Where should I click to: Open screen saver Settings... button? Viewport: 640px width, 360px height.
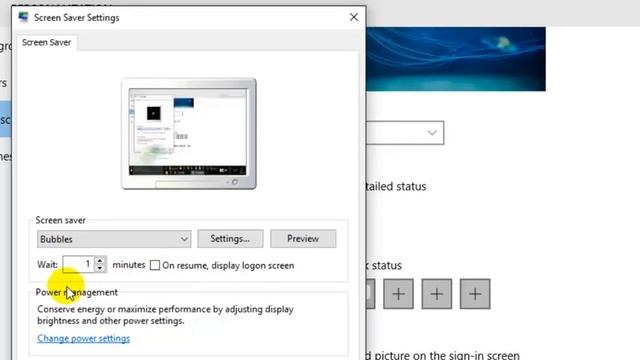click(230, 239)
